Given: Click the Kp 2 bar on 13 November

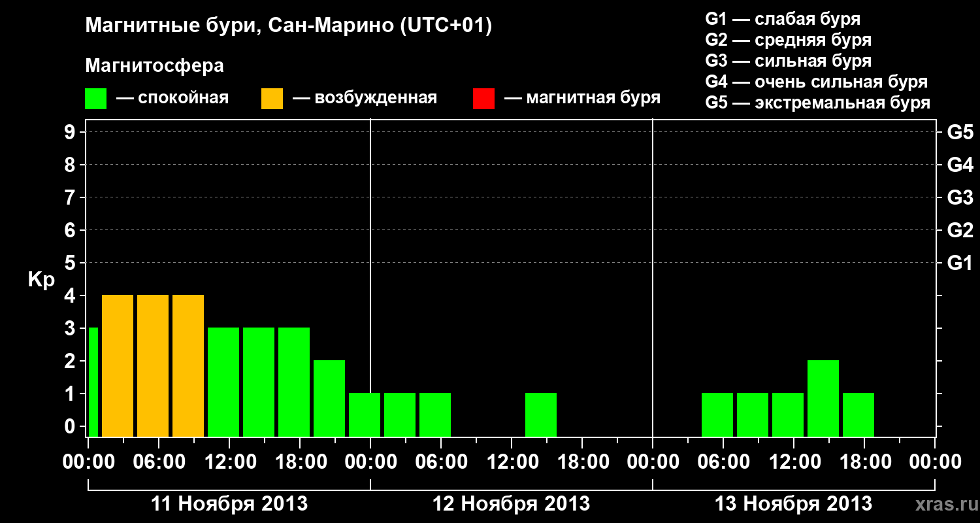Looking at the screenshot, I should coord(823,398).
